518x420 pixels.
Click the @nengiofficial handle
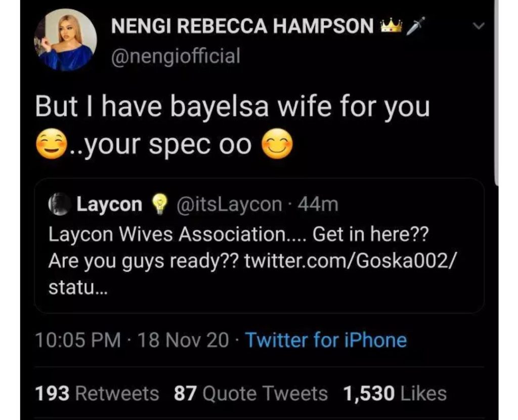coord(176,55)
